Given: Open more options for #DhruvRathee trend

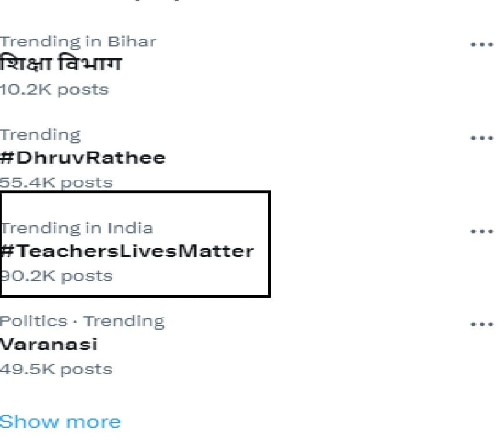Looking at the screenshot, I should 481,138.
